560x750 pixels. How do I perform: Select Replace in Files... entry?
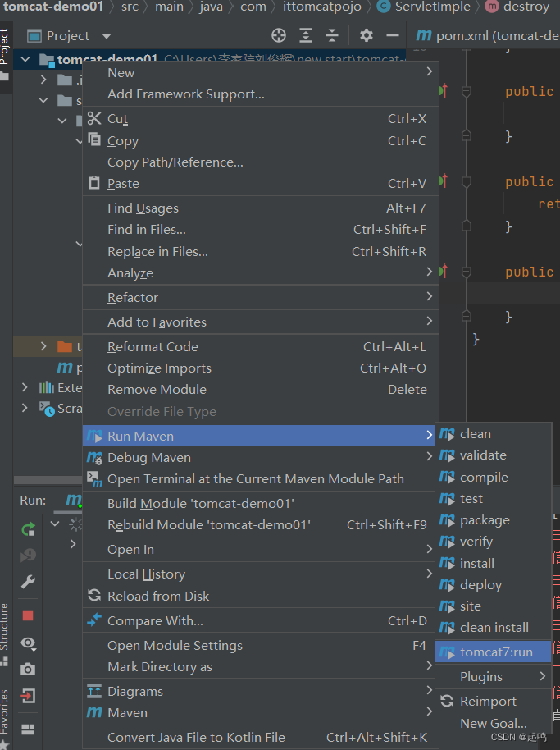[x=259, y=251]
